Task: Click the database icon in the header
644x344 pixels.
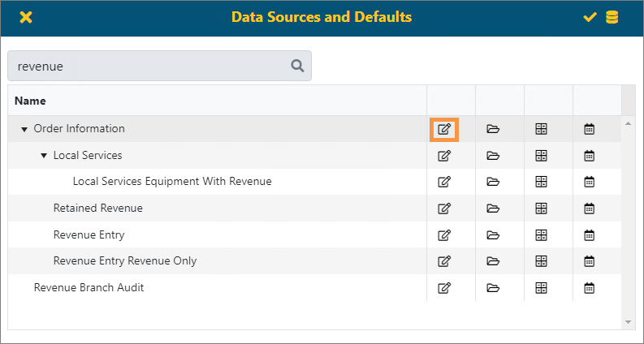Action: click(612, 17)
